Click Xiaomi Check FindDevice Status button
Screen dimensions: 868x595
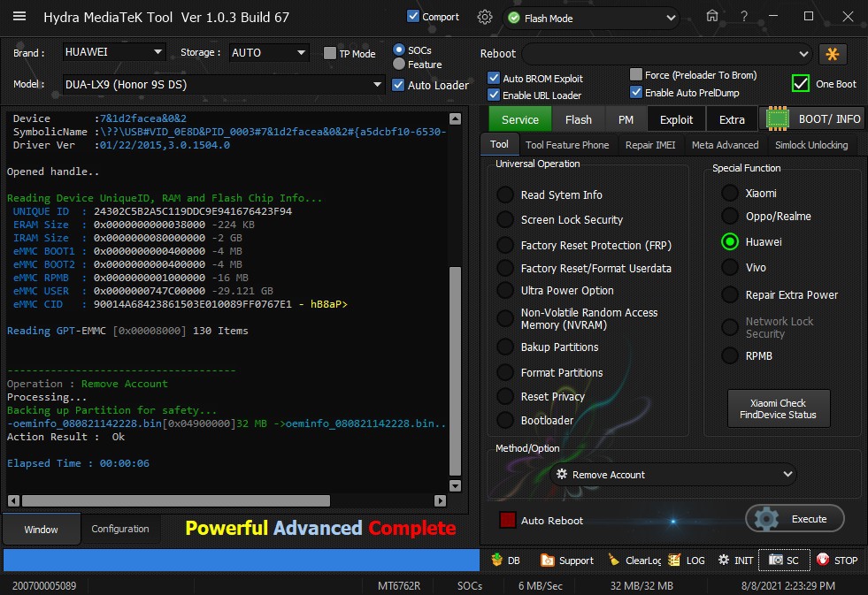[x=779, y=408]
